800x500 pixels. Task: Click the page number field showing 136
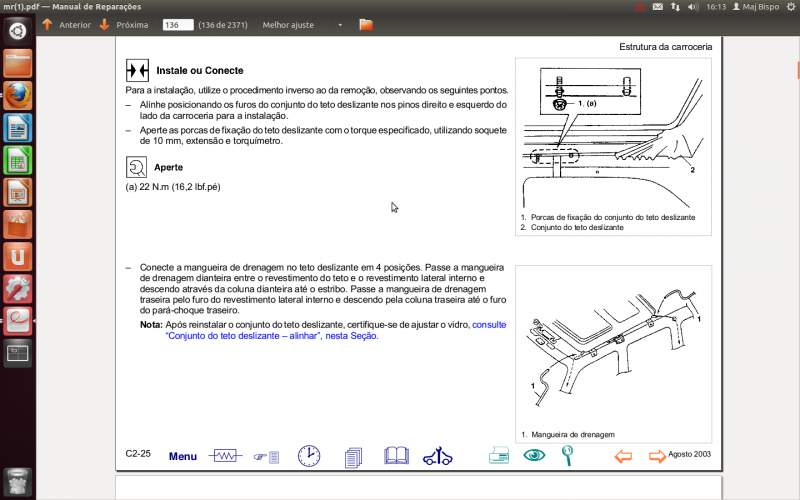(178, 24)
